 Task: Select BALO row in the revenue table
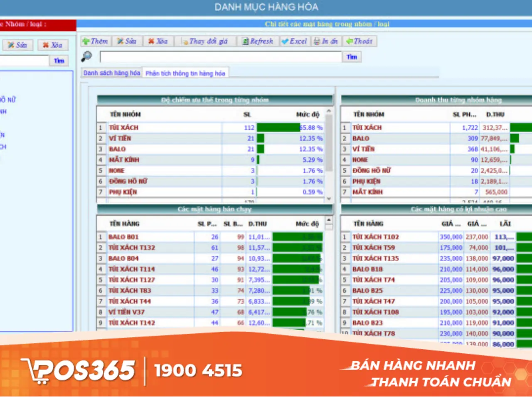tap(436, 138)
